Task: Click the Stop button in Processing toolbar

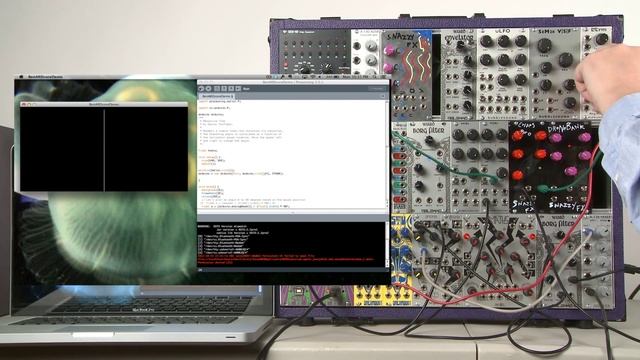Action: [x=208, y=88]
